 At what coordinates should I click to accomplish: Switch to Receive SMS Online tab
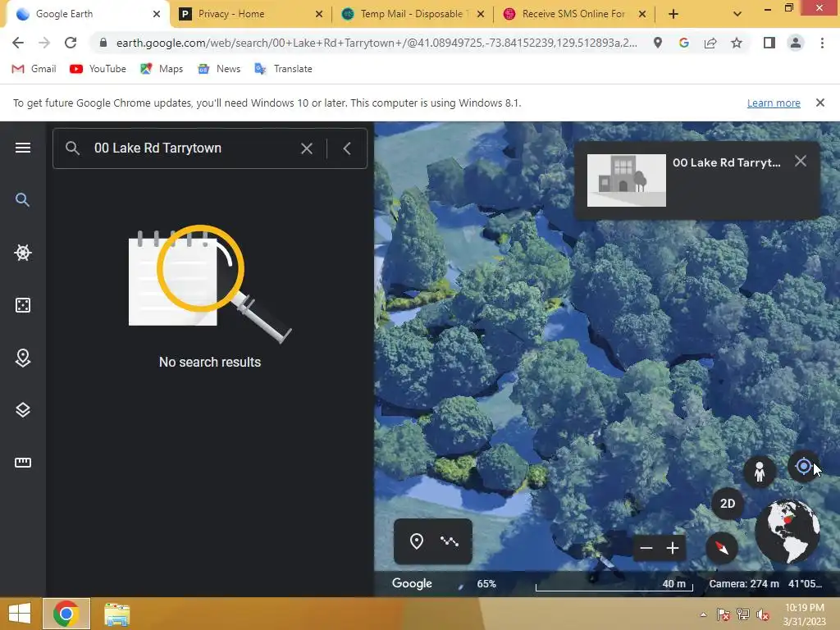point(573,14)
